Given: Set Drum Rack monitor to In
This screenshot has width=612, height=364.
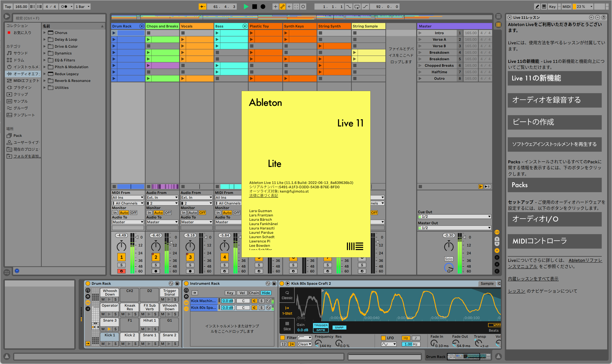Looking at the screenshot, I should [115, 213].
